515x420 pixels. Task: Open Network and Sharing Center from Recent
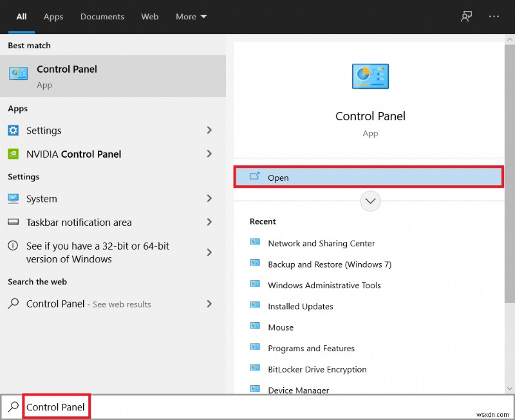[321, 243]
